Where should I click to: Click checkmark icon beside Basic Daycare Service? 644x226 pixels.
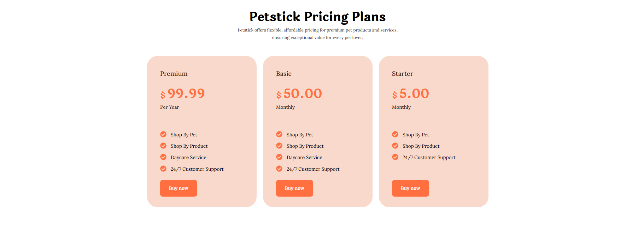279,157
